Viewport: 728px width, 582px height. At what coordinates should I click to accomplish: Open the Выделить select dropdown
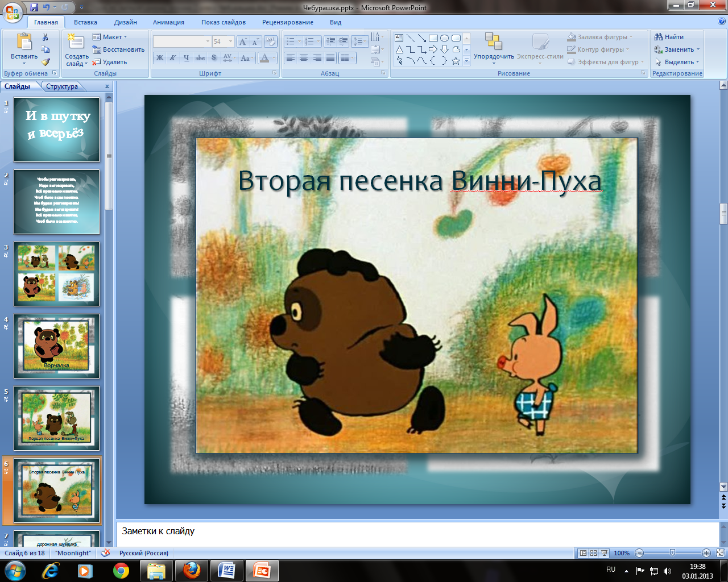(677, 62)
